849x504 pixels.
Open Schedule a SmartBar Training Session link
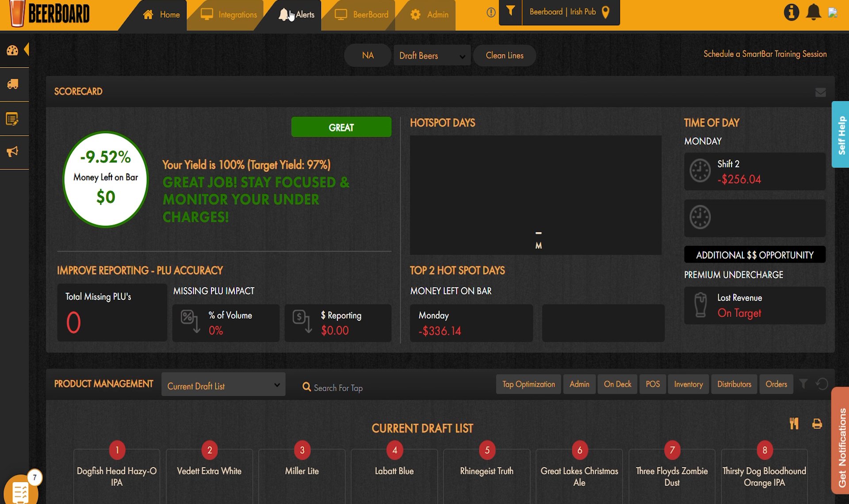click(x=765, y=54)
